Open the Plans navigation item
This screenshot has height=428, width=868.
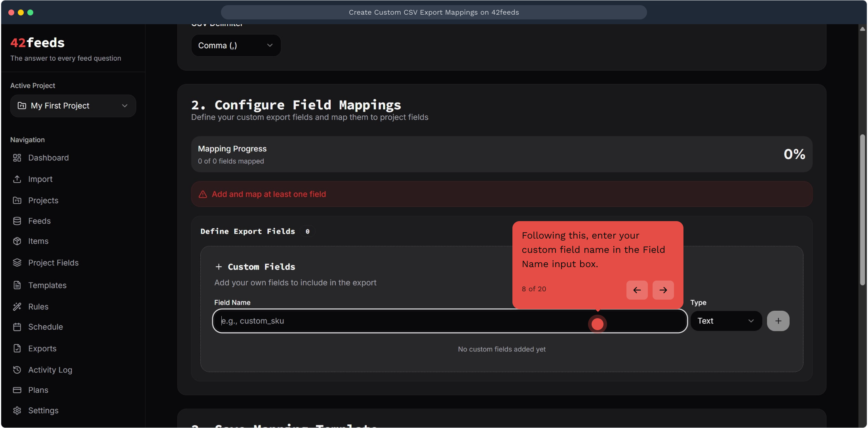click(38, 390)
